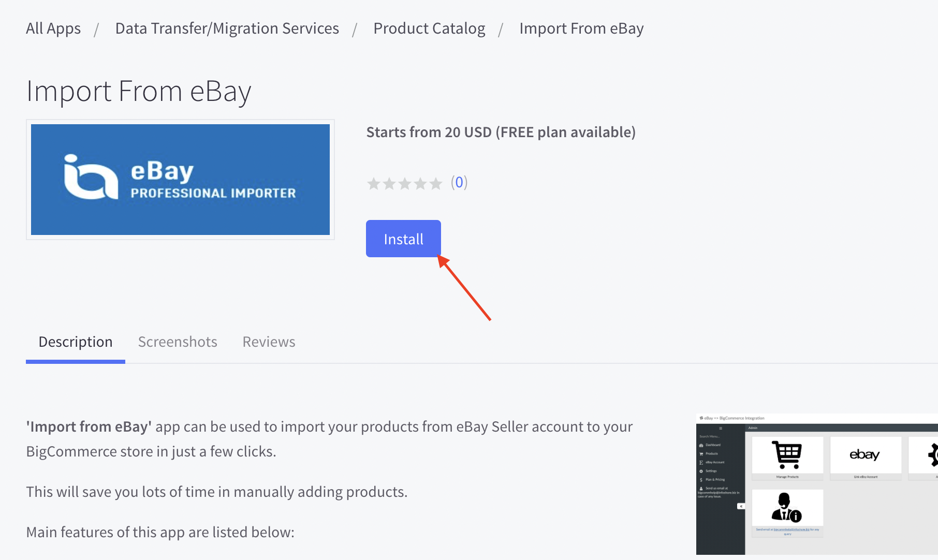Screen dimensions: 938x560
Task: Open the (0) review count link
Action: click(459, 182)
